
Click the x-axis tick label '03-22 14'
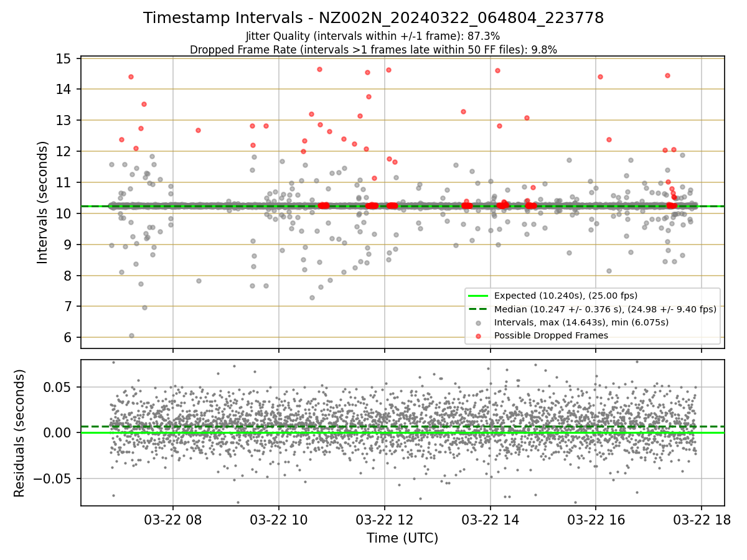click(491, 520)
